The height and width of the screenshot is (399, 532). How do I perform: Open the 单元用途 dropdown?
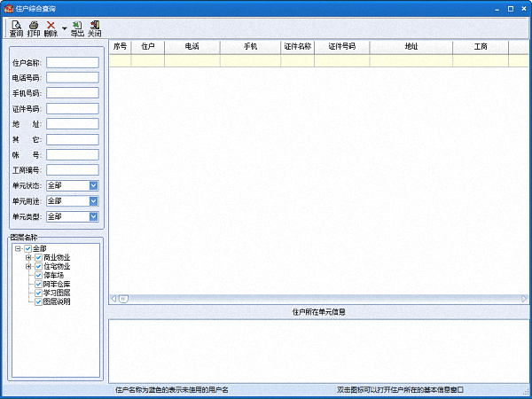coord(93,201)
